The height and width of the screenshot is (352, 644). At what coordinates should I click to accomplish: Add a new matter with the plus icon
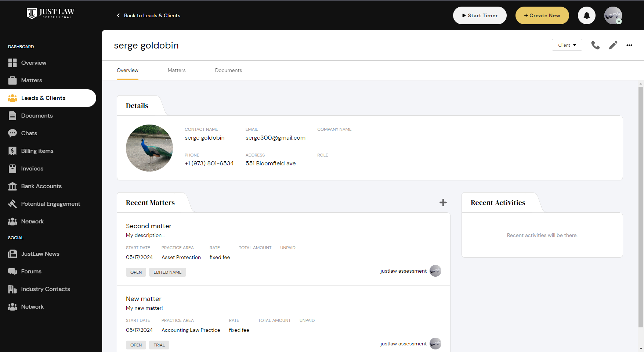(443, 202)
